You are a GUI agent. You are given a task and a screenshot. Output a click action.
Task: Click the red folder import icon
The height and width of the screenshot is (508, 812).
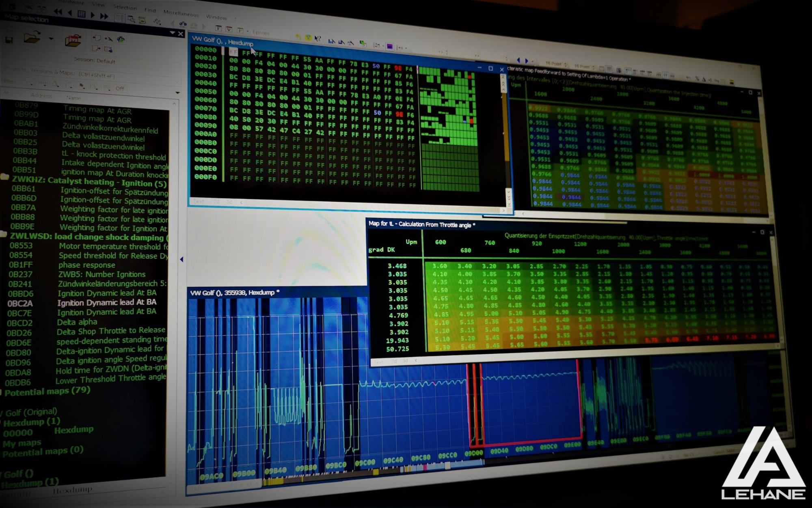click(73, 41)
